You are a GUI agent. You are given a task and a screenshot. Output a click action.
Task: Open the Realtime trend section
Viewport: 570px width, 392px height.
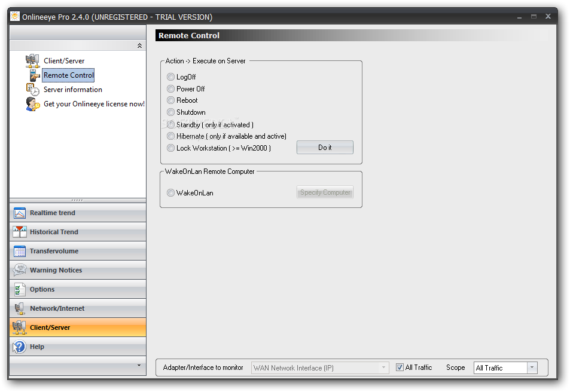coord(78,213)
